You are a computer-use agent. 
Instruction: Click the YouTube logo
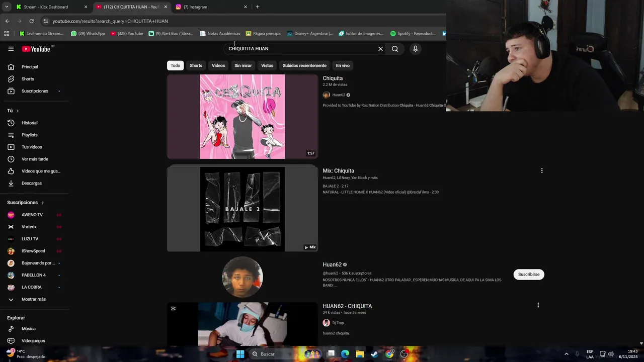36,49
